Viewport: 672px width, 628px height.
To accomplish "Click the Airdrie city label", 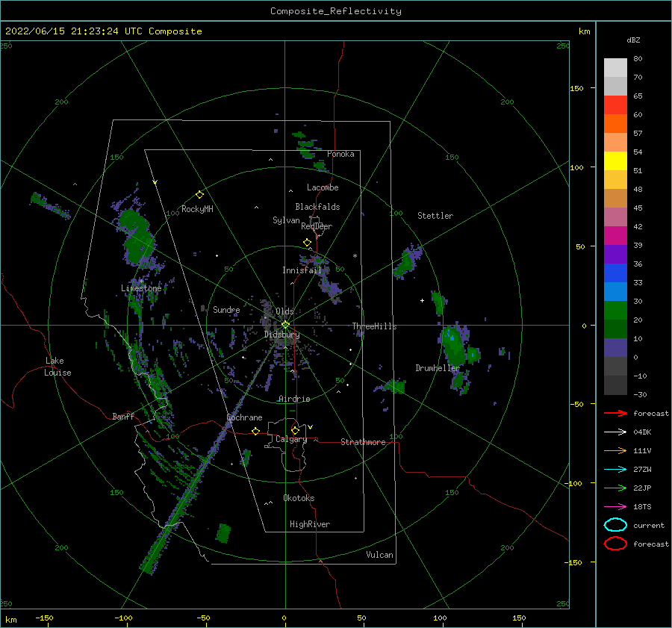I will [294, 399].
